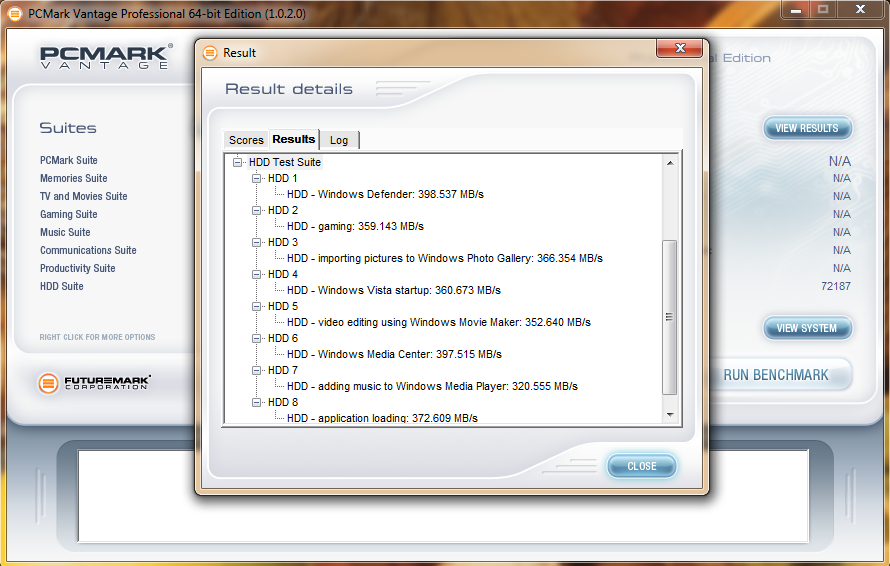Image resolution: width=890 pixels, height=566 pixels.
Task: Select HDD Suite in Suites list
Action: (62, 286)
